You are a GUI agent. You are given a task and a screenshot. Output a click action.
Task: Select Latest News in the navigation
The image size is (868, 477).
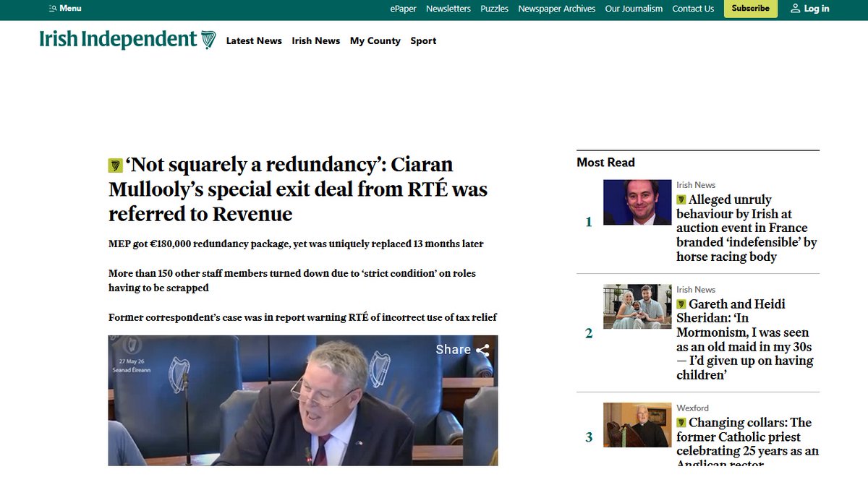254,40
